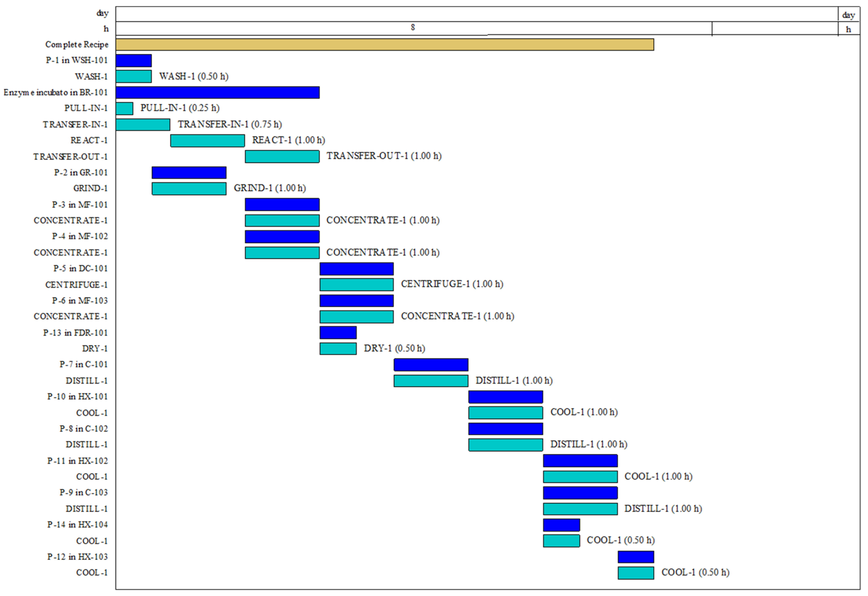This screenshot has height=596, width=868.
Task: Select the blue P-1 in WSH-101 bar
Action: pyautogui.click(x=133, y=60)
